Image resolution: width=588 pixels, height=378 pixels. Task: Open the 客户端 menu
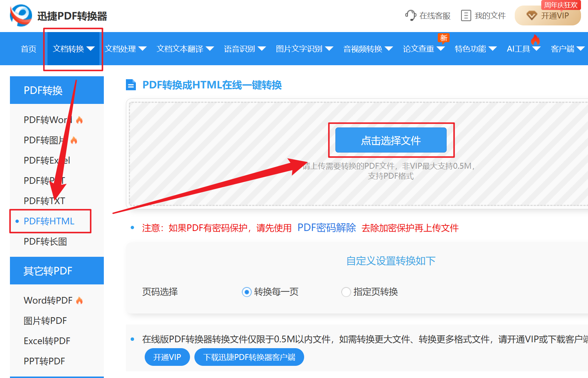pyautogui.click(x=567, y=49)
